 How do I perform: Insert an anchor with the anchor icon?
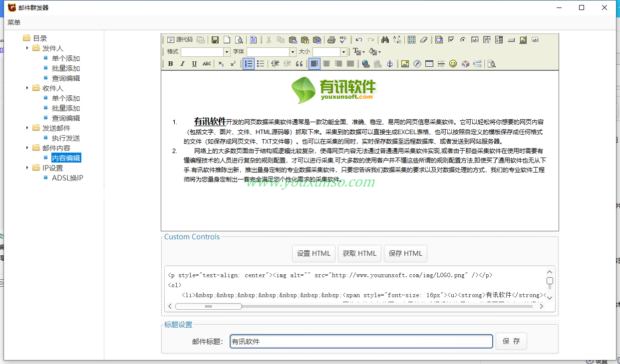click(390, 64)
